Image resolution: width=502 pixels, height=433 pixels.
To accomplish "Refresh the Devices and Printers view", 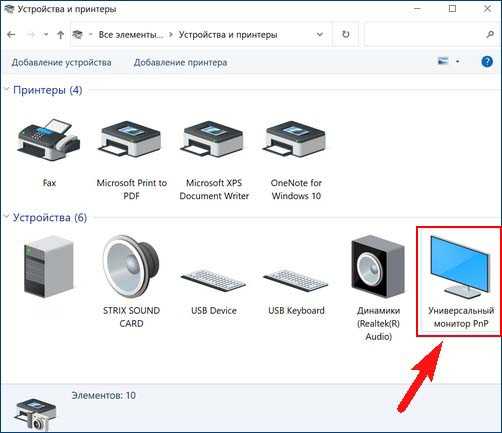I will coord(346,34).
